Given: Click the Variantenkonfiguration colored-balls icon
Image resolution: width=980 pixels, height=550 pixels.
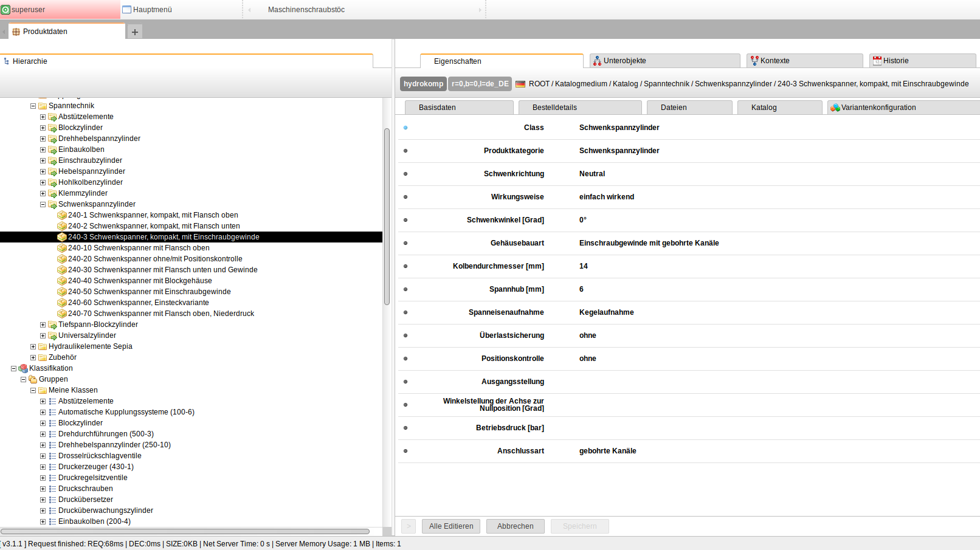Looking at the screenshot, I should pyautogui.click(x=835, y=107).
